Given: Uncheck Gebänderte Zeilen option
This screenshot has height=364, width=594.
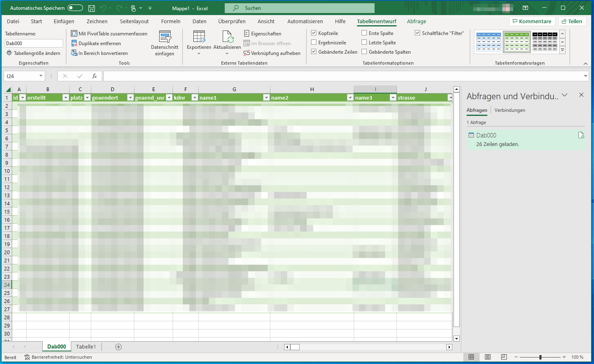Looking at the screenshot, I should (314, 52).
